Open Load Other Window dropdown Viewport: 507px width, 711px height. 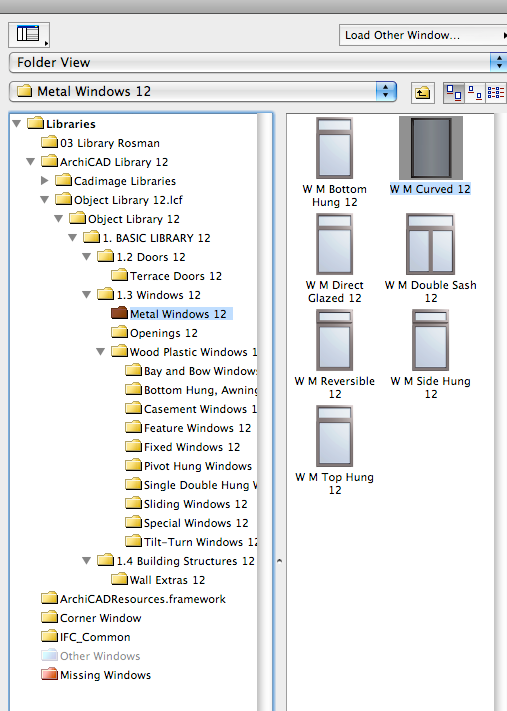pos(423,35)
